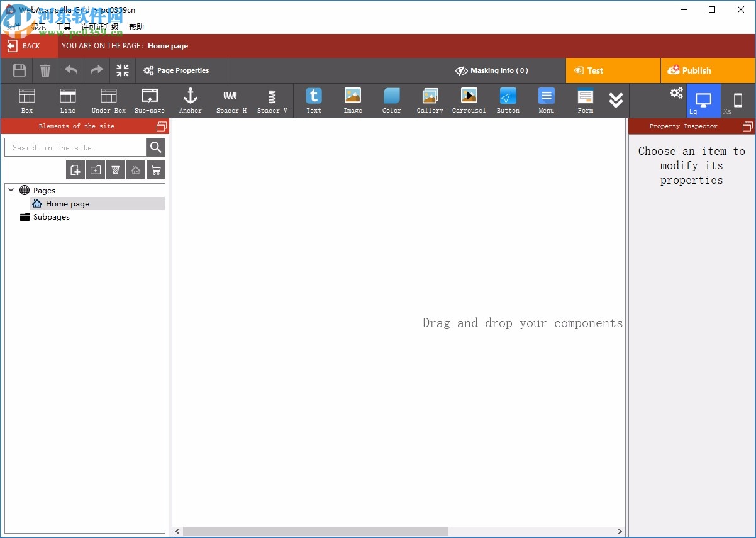Open the 帮助 menu
756x538 pixels.
(136, 27)
